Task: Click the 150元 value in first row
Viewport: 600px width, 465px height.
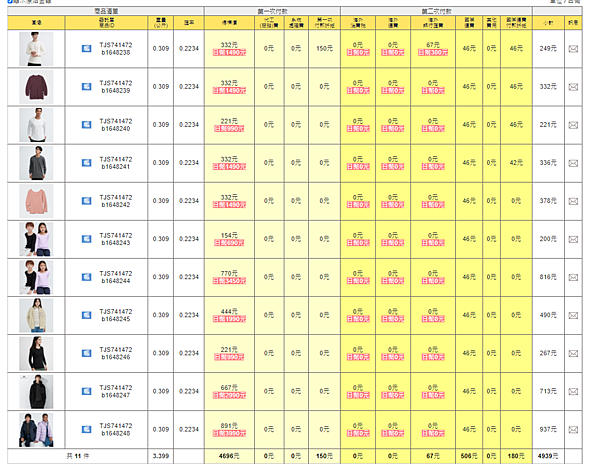Action: (x=324, y=49)
